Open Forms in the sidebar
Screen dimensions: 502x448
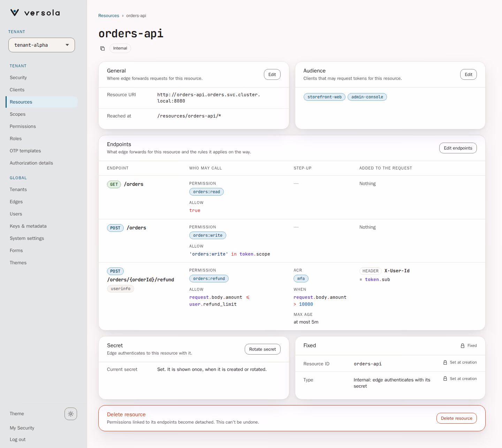(41, 251)
